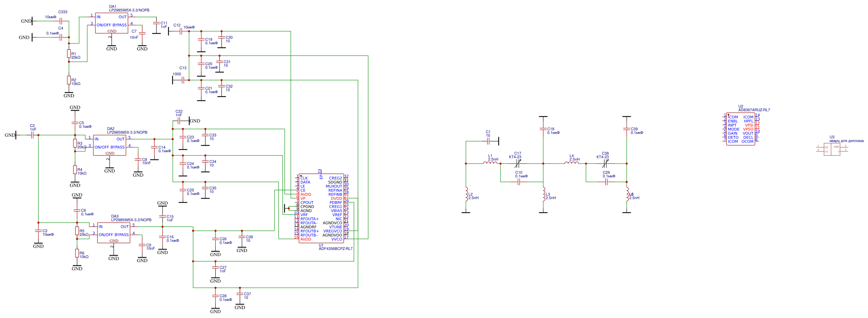Select the DA3 voltage regulator block
Image resolution: width=868 pixels, height=318 pixels.
click(x=114, y=233)
